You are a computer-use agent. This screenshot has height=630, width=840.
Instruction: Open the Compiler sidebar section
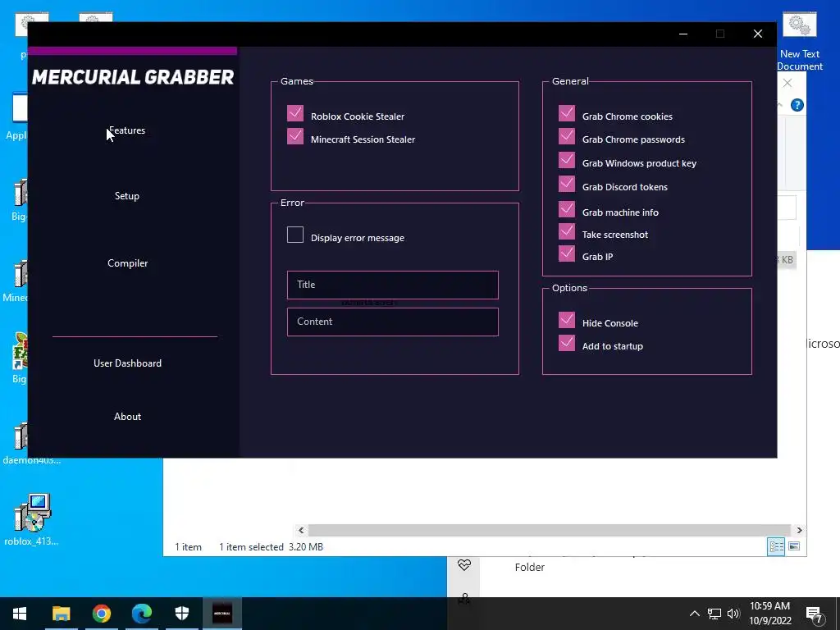pyautogui.click(x=127, y=263)
